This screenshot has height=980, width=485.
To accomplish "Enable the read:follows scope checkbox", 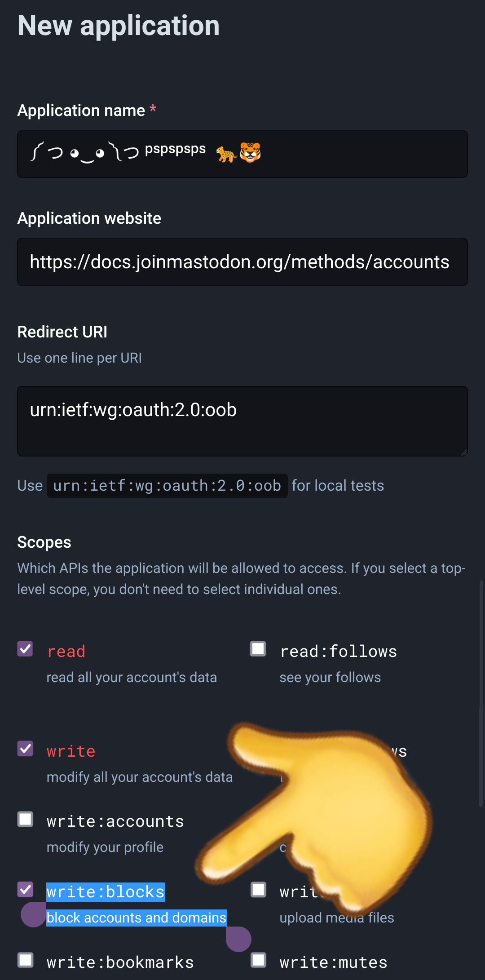I will 258,649.
